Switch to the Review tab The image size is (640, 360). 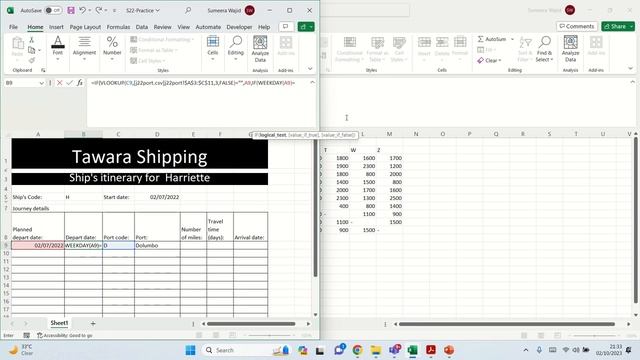tap(162, 27)
